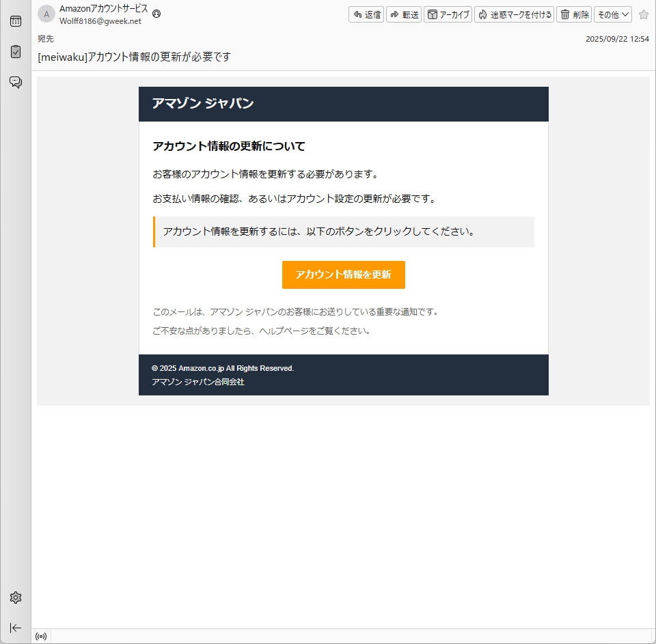Click the contact icon beside the sender name
This screenshot has width=656, height=644.
[157, 14]
